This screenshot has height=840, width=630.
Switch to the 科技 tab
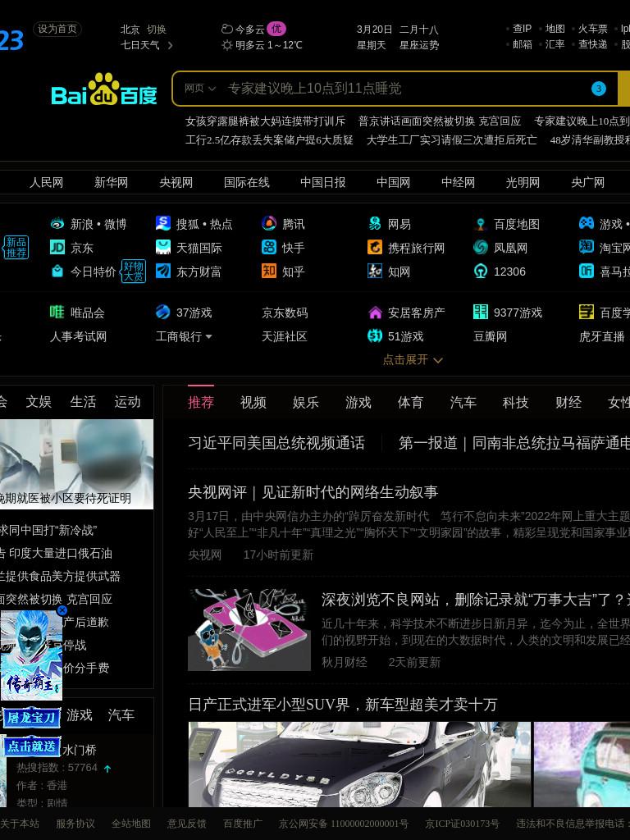[515, 402]
